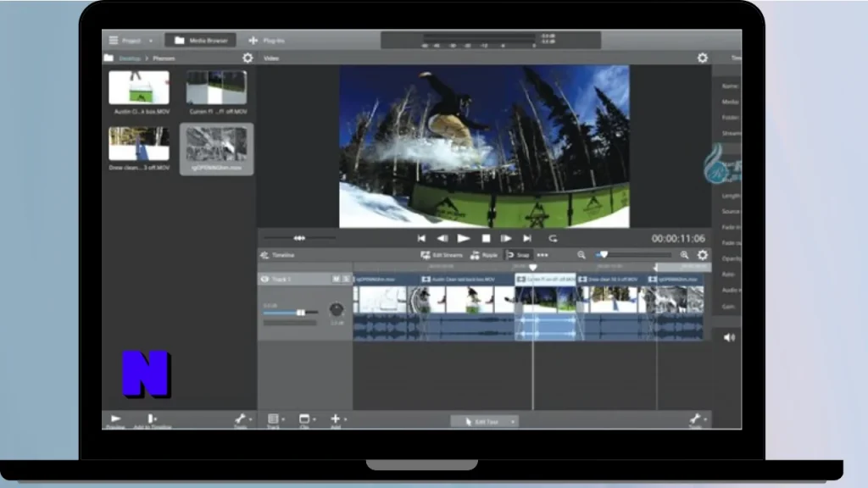The image size is (868, 488).
Task: Mute Track 1 with M button
Action: 336,280
